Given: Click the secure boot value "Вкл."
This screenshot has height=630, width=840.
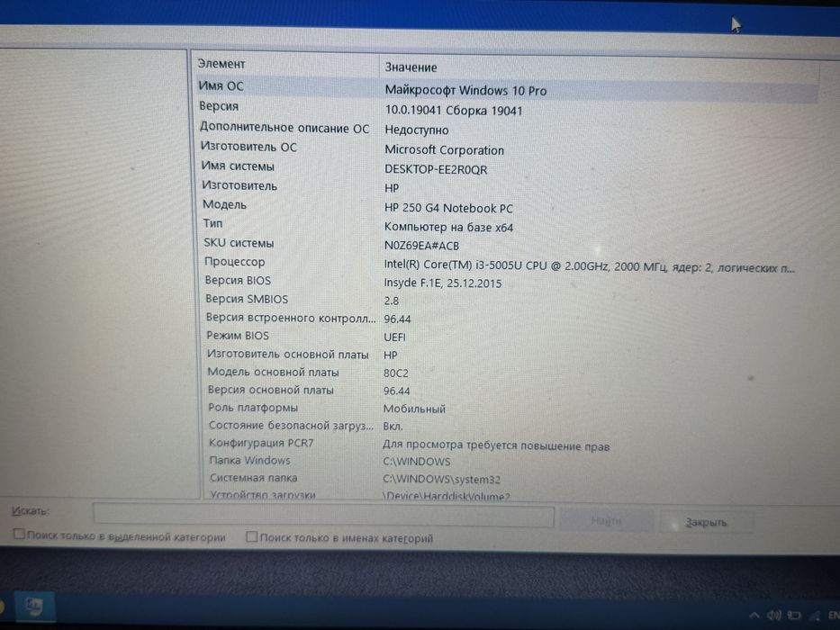Looking at the screenshot, I should [393, 427].
